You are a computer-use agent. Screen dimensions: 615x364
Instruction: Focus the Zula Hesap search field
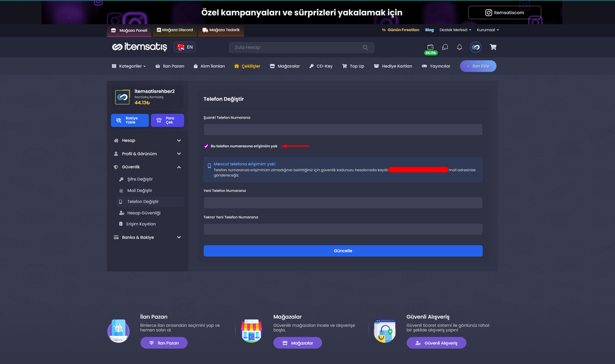point(302,47)
